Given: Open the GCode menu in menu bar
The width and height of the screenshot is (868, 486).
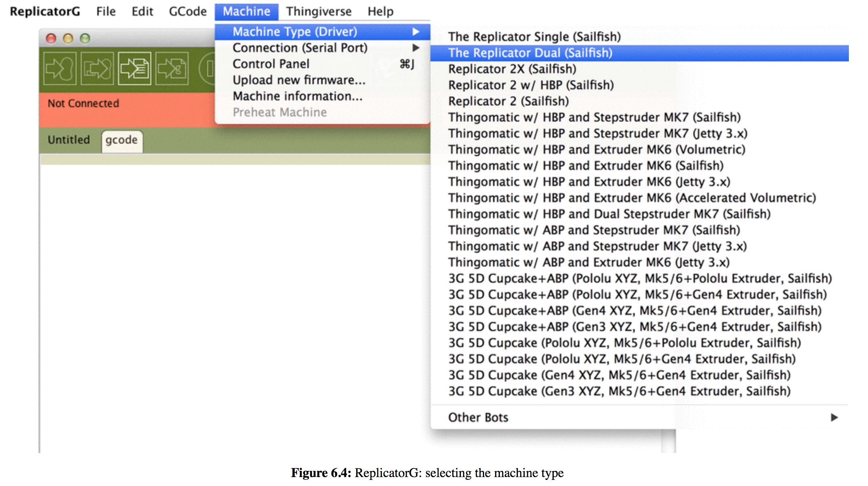Looking at the screenshot, I should (188, 11).
